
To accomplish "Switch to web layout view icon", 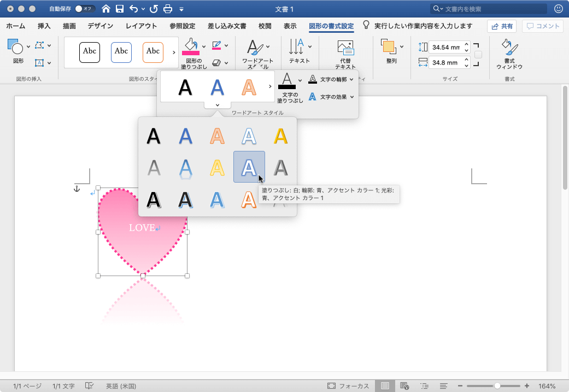I will click(x=404, y=386).
